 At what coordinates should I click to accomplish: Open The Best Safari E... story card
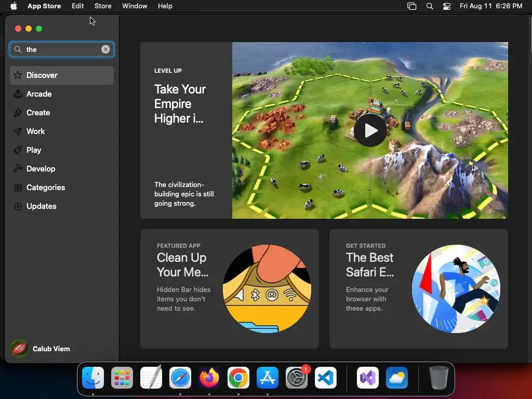(x=419, y=289)
